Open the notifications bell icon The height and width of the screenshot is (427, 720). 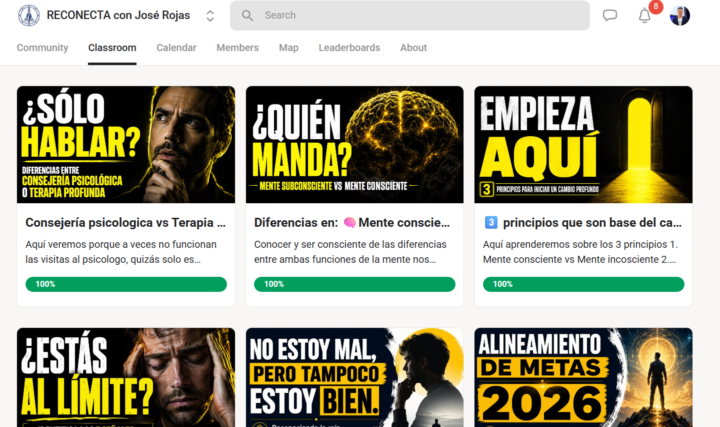click(645, 16)
